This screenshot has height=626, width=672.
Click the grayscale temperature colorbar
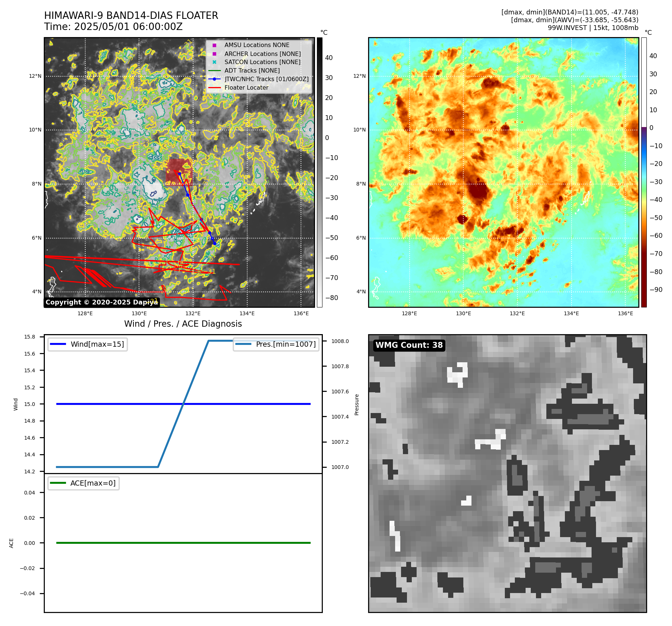(320, 172)
